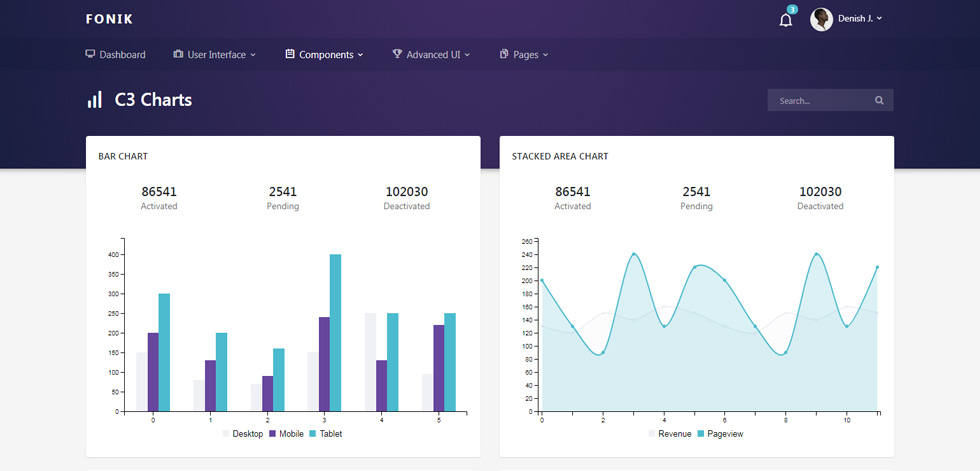Expand the Denish J. account dropdown

tap(860, 19)
